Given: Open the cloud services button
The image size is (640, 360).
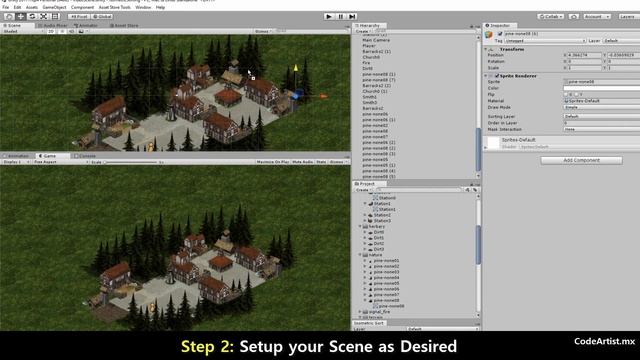Looking at the screenshot, I should 573,16.
